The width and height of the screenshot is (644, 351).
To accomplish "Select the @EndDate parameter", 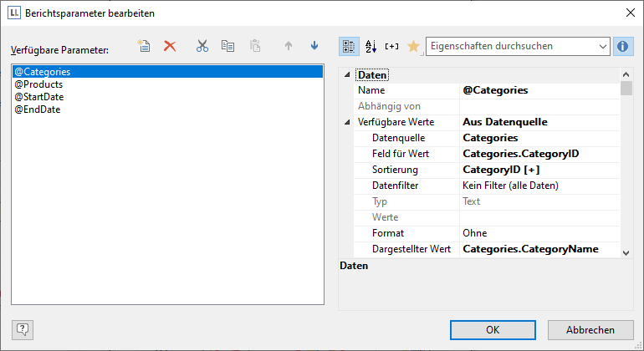I will point(38,109).
